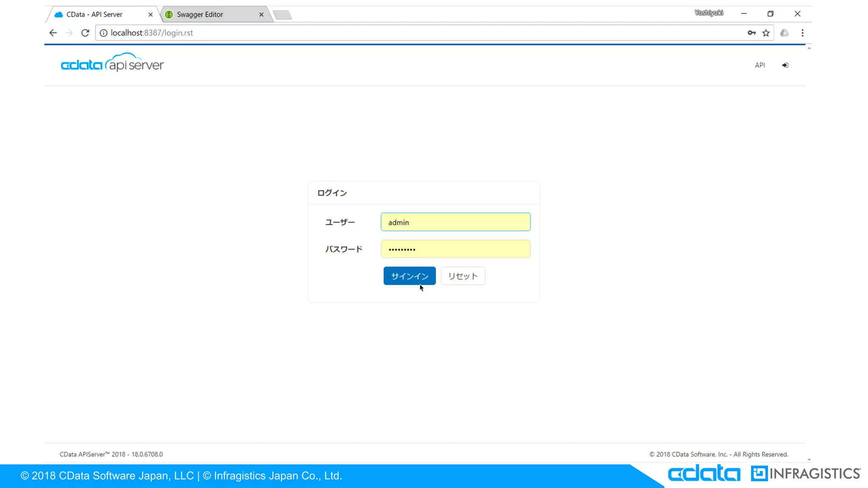Click the login icon in header
868x488 pixels.
pos(785,65)
